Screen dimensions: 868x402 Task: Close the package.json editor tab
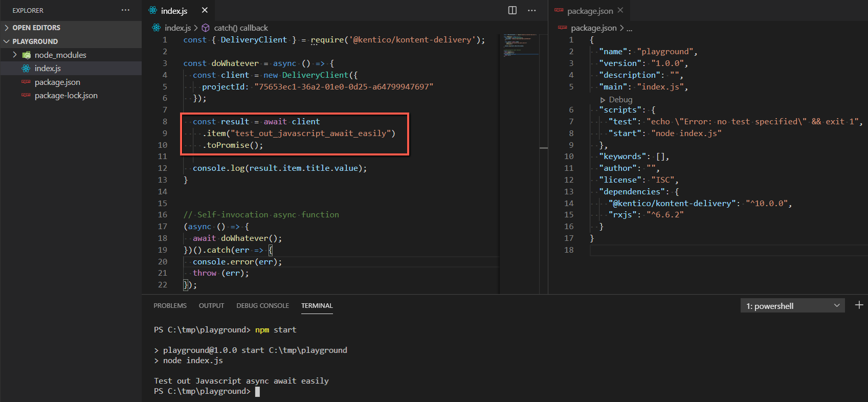(x=620, y=10)
